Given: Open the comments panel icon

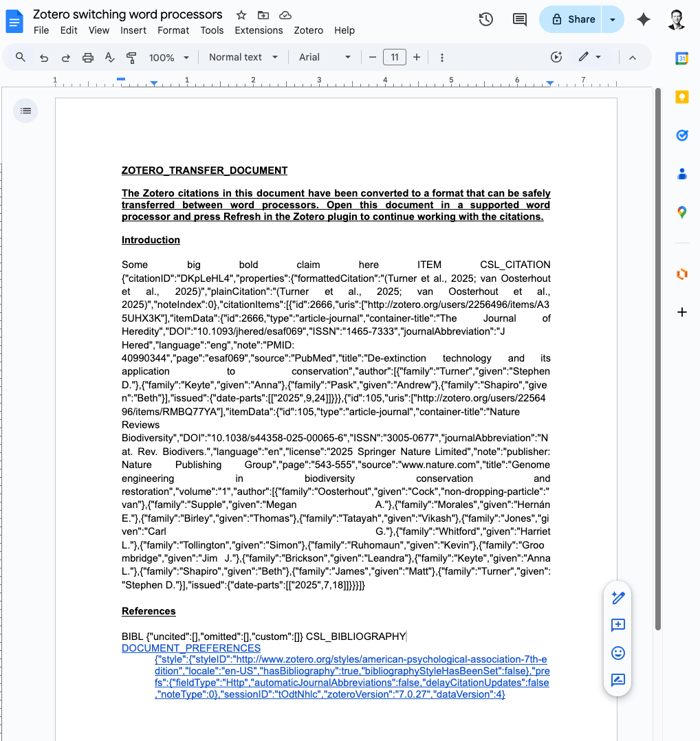Looking at the screenshot, I should (519, 19).
